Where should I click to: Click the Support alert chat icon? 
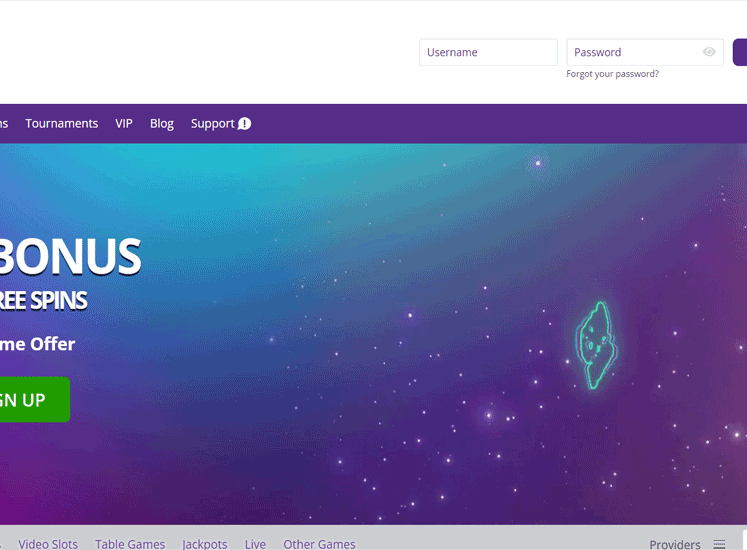[244, 124]
